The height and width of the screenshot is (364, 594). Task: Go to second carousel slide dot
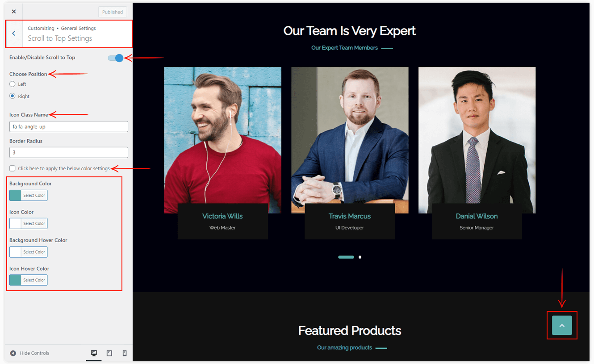[x=360, y=257]
